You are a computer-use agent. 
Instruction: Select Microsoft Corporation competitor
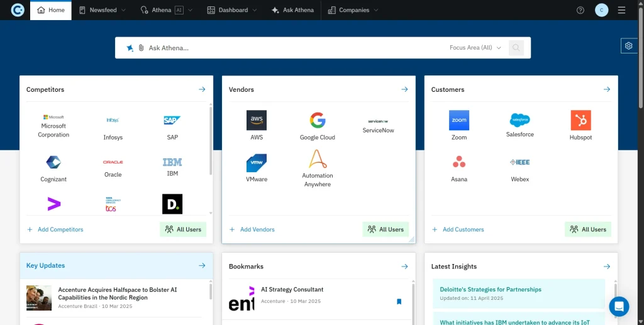(x=53, y=126)
